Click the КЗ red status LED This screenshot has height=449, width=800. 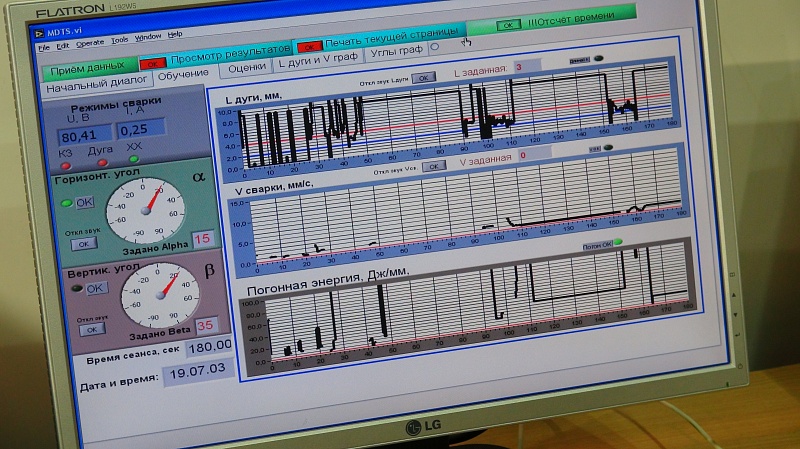point(66,163)
